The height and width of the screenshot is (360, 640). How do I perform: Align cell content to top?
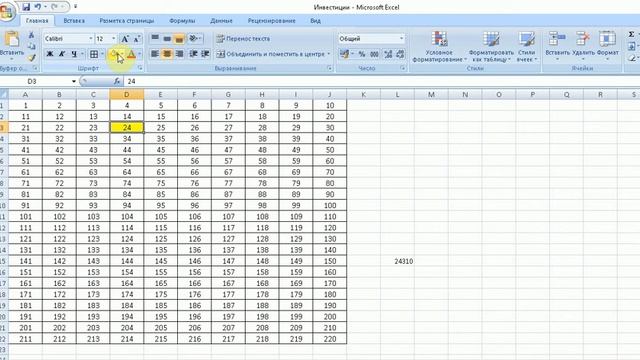click(x=155, y=38)
